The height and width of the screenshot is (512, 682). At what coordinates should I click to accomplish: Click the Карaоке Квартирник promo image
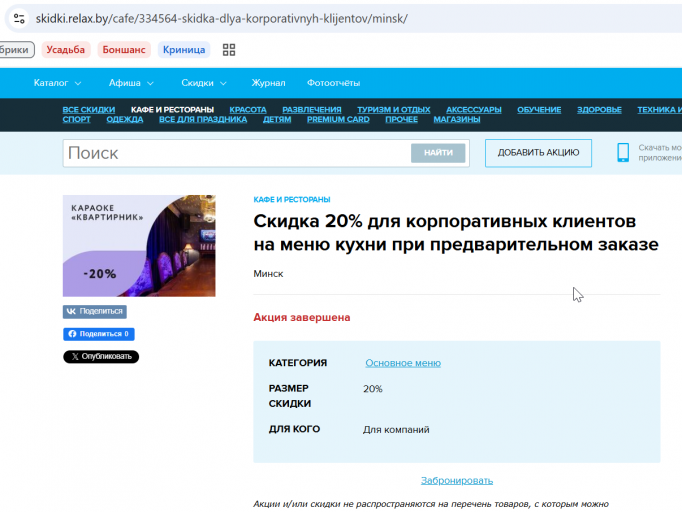[139, 246]
